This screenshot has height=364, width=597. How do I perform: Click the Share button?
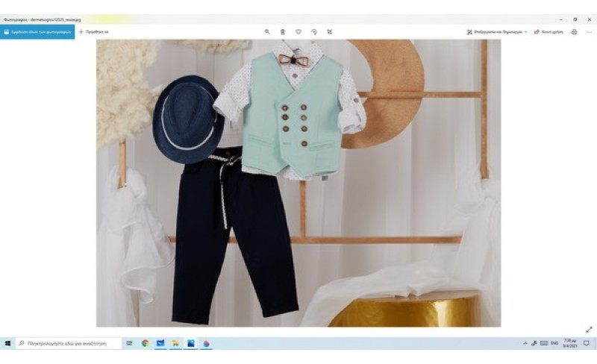click(x=548, y=32)
